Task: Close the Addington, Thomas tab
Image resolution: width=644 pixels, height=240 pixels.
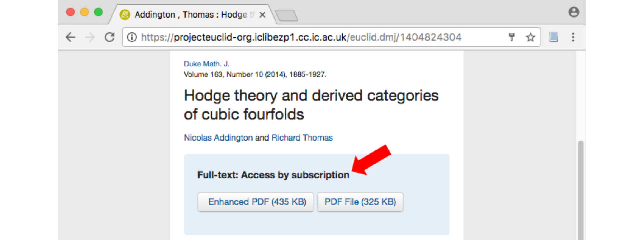Action: [x=262, y=15]
